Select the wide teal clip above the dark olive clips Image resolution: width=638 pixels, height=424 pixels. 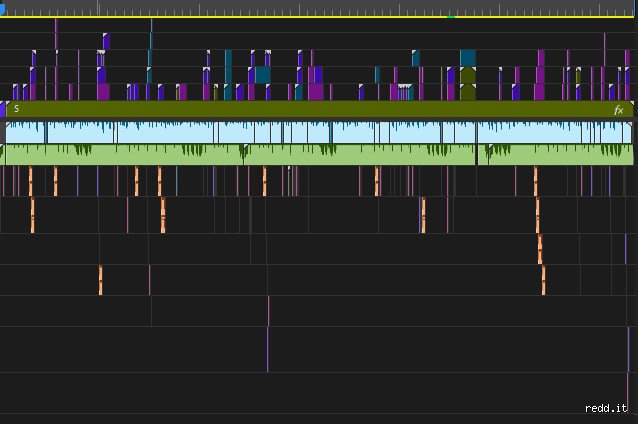coord(468,58)
